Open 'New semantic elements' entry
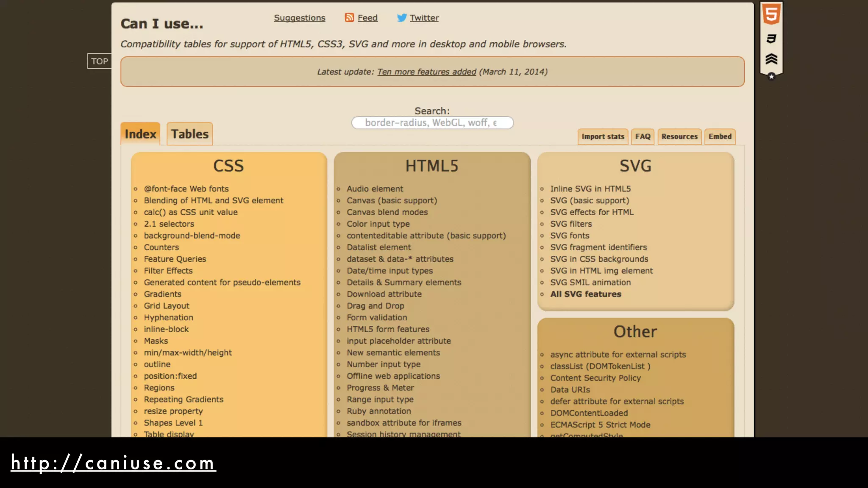868x488 pixels. point(393,352)
